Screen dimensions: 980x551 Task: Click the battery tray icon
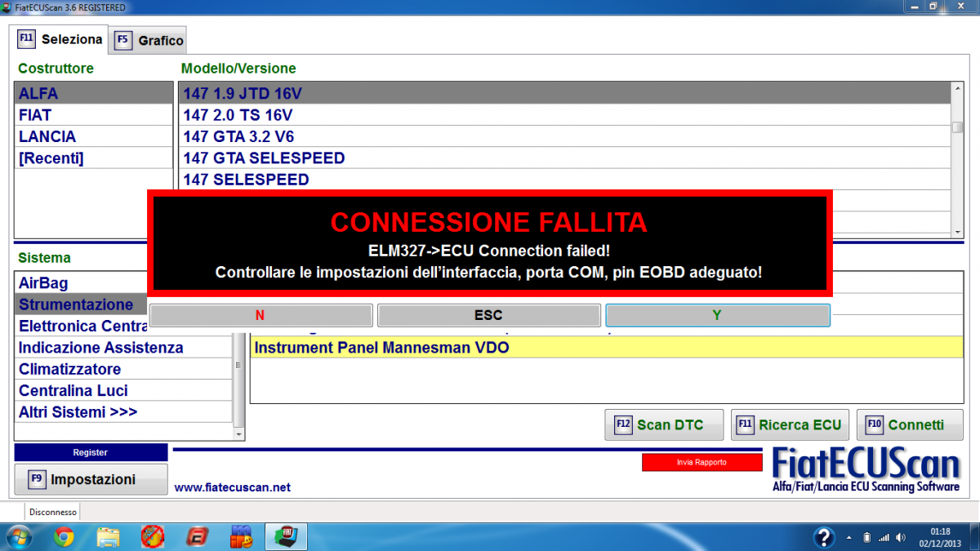pyautogui.click(x=867, y=537)
